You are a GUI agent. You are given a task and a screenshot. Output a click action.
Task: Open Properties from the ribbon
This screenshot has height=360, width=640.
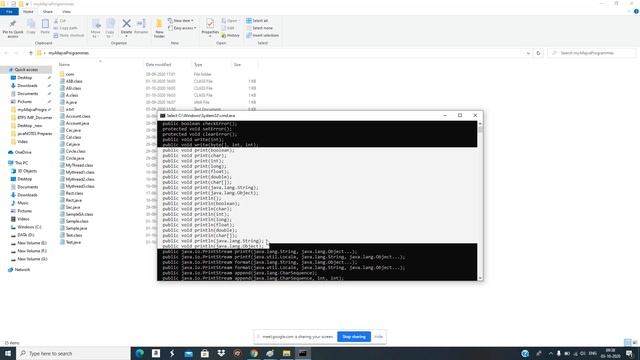[x=210, y=27]
